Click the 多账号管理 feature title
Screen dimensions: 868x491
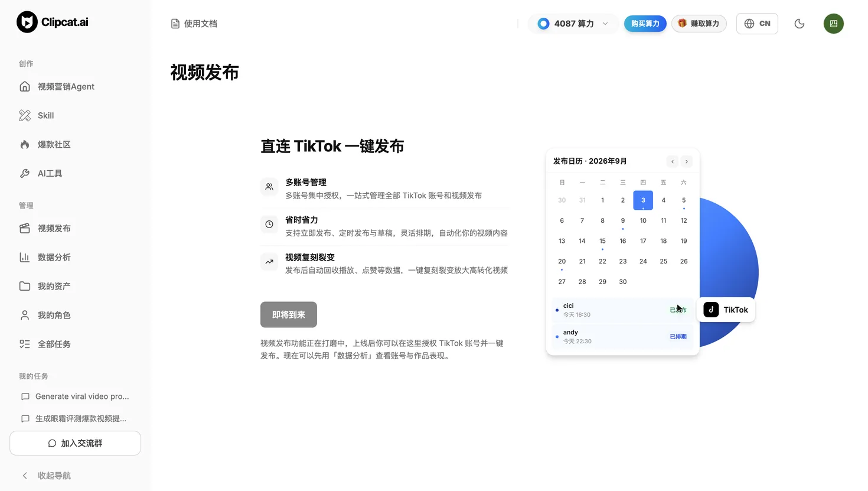[x=306, y=183]
